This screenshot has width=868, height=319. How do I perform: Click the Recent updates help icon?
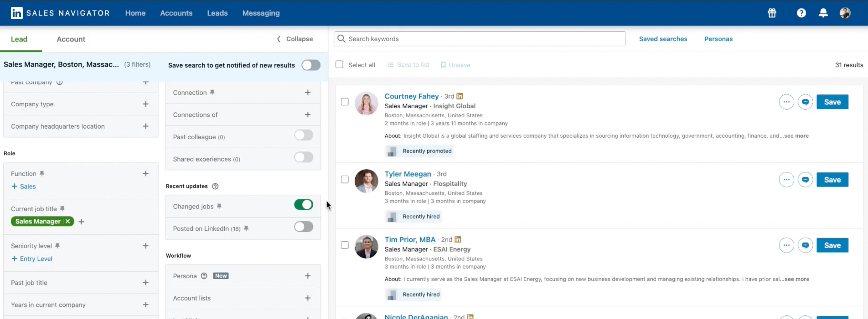pos(215,186)
